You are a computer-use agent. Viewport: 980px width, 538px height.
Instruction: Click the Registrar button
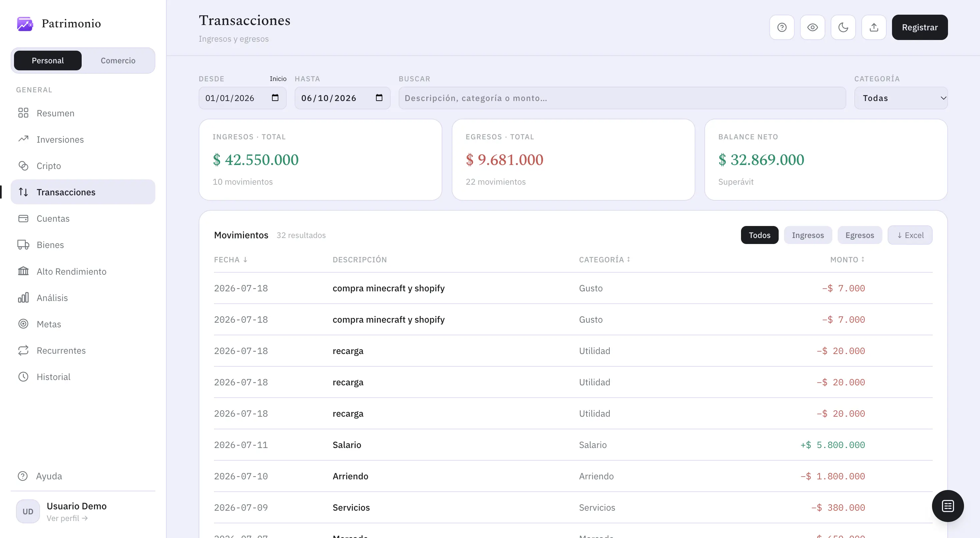point(920,27)
